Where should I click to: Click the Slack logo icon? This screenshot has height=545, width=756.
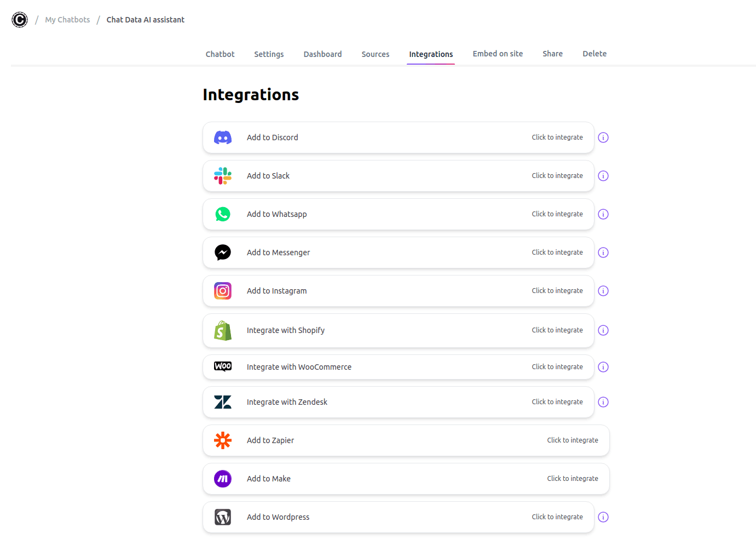pos(223,176)
